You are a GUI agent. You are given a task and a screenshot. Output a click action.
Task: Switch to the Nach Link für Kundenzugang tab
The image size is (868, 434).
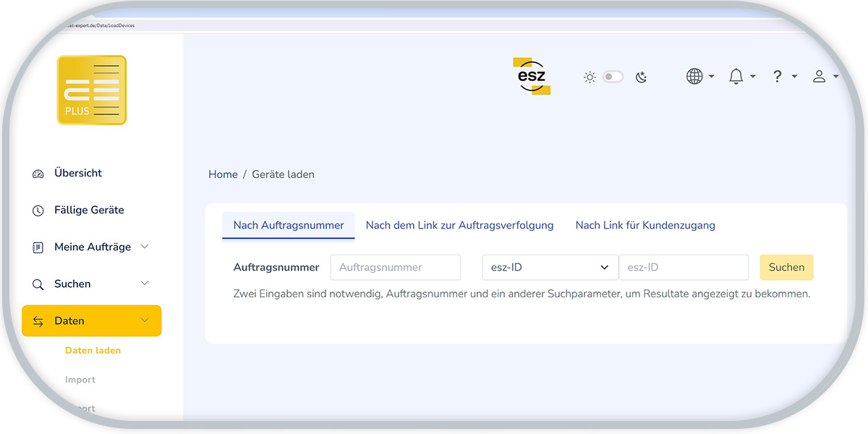point(644,225)
